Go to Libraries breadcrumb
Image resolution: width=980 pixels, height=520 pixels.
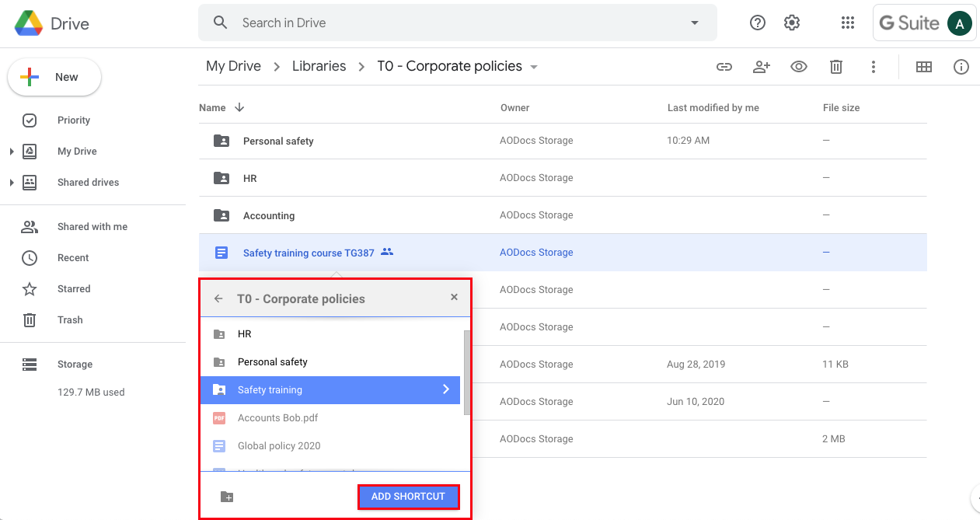(319, 66)
